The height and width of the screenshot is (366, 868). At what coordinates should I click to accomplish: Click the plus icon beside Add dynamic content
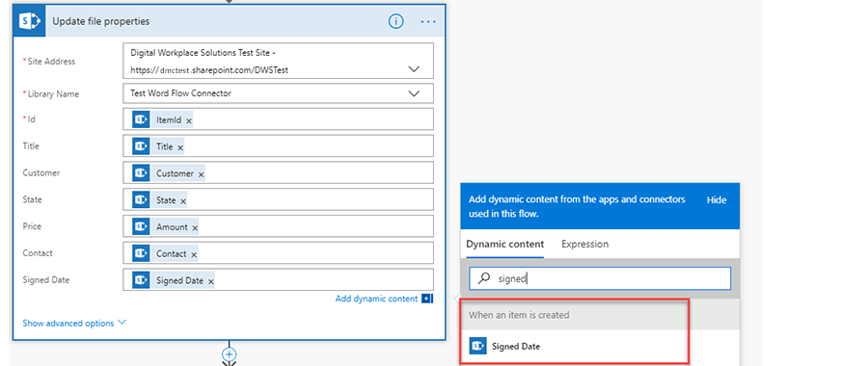click(427, 299)
